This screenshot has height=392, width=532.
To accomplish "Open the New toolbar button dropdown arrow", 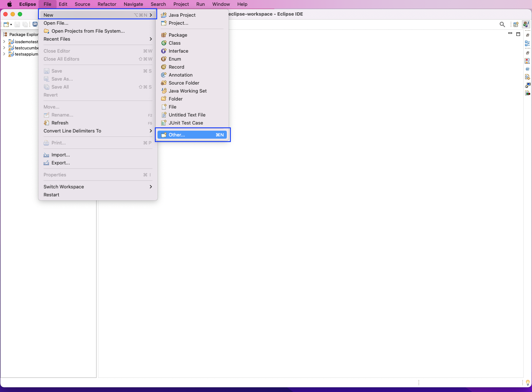I will pos(11,25).
